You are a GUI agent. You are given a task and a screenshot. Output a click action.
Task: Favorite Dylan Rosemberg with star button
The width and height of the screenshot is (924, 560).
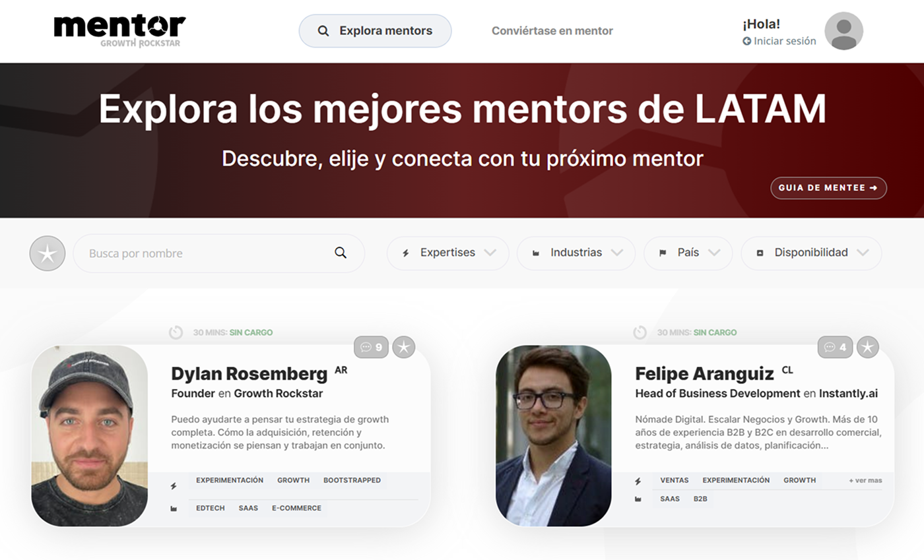pyautogui.click(x=404, y=347)
